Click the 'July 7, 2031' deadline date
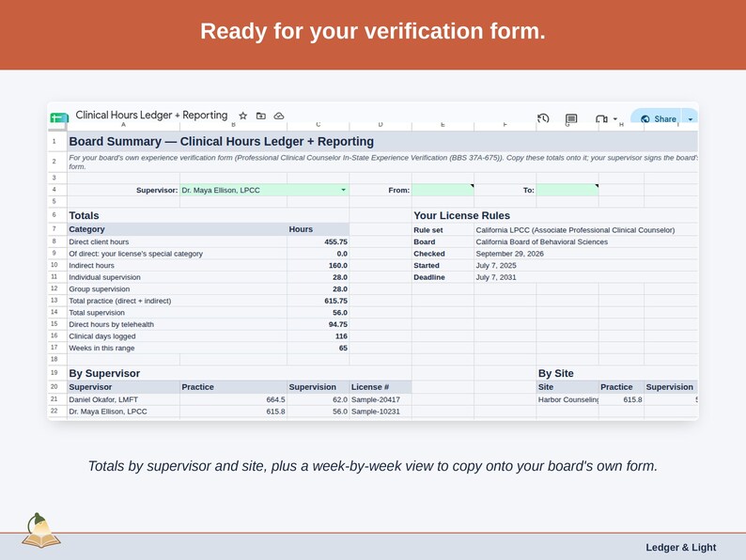 (496, 277)
